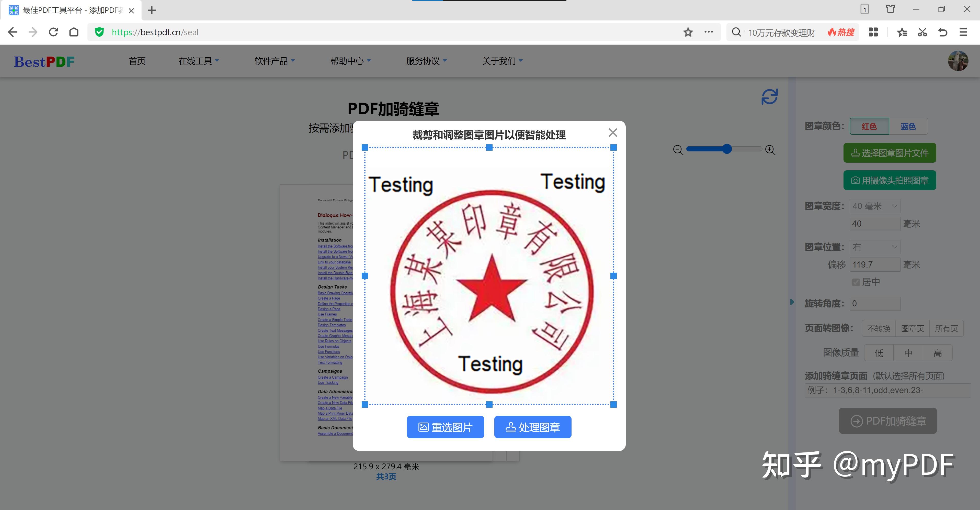Expand the side panel collapse arrow
Image resolution: width=980 pixels, height=510 pixels.
click(x=792, y=302)
